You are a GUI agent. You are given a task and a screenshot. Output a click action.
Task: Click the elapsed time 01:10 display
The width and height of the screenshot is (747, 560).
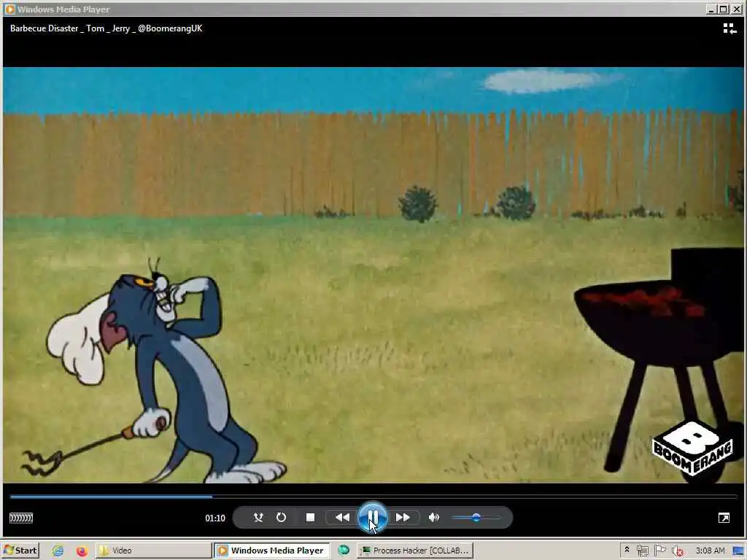[215, 518]
